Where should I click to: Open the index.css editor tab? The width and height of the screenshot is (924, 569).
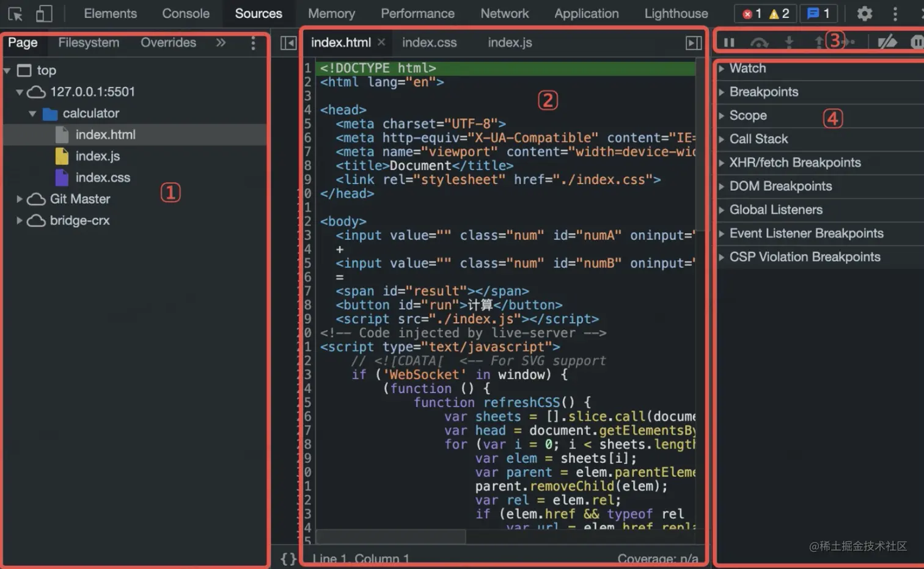coord(429,42)
